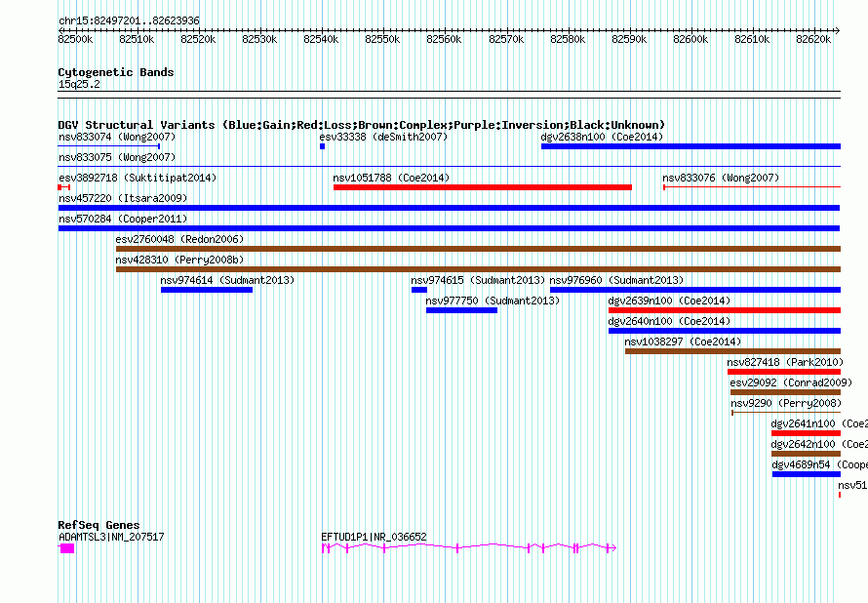The width and height of the screenshot is (868, 603).
Task: Click the 82500k ruler tick label
Action: pos(75,39)
